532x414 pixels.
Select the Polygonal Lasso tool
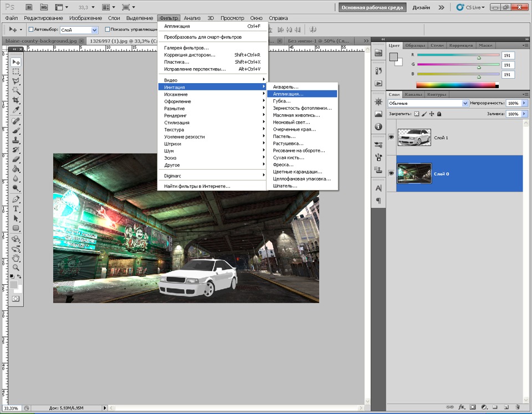[16, 81]
